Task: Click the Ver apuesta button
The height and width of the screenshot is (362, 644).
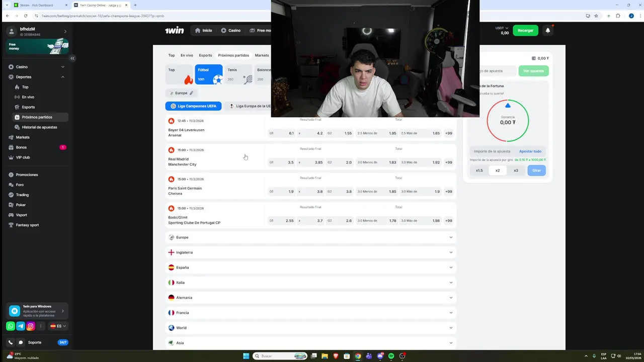Action: (533, 71)
